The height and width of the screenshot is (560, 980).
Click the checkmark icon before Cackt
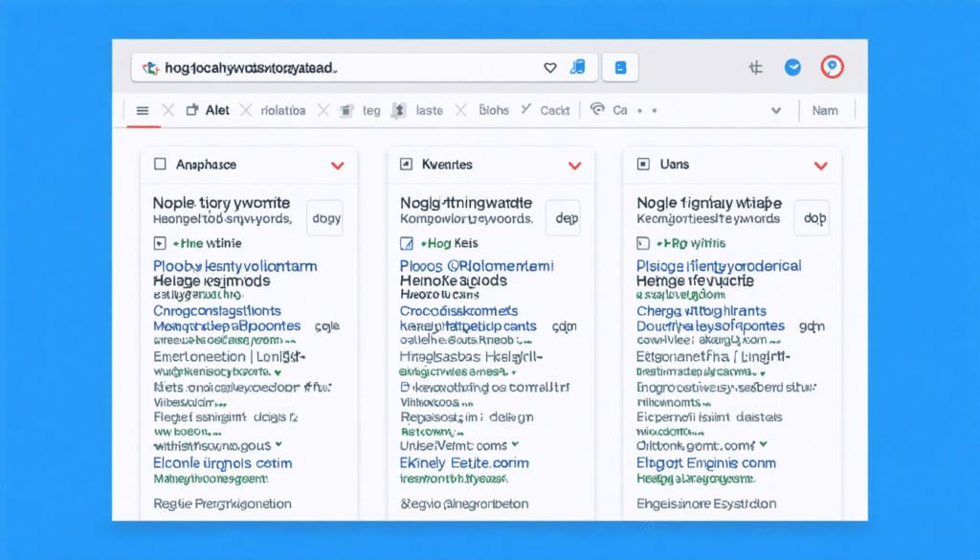tap(526, 109)
